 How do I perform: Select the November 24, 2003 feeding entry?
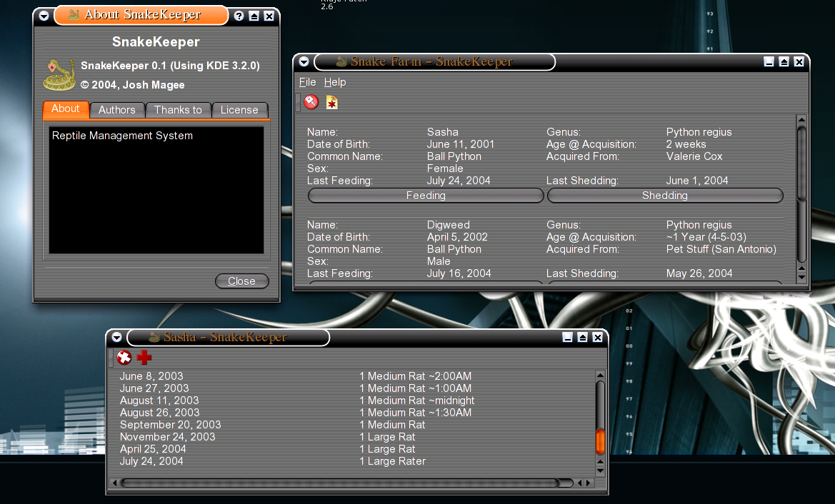click(168, 437)
